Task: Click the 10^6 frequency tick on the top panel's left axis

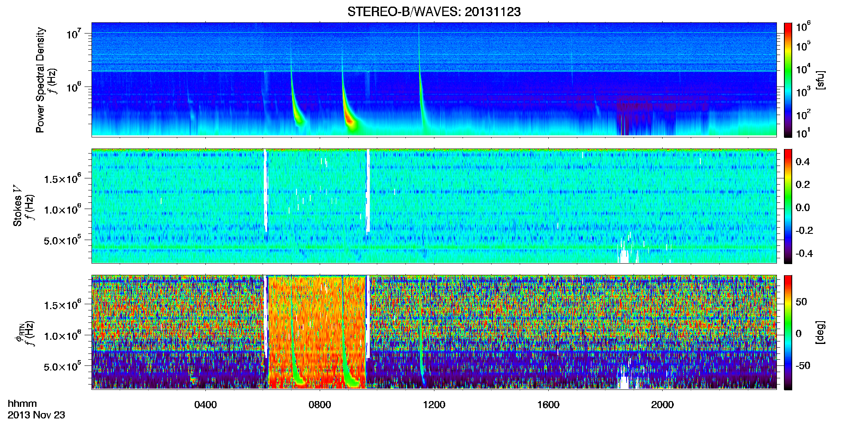Action: click(x=74, y=87)
